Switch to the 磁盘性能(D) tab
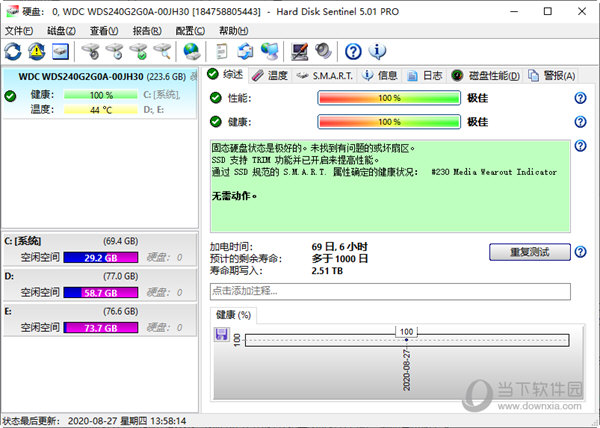Image resolution: width=600 pixels, height=428 pixels. click(485, 76)
